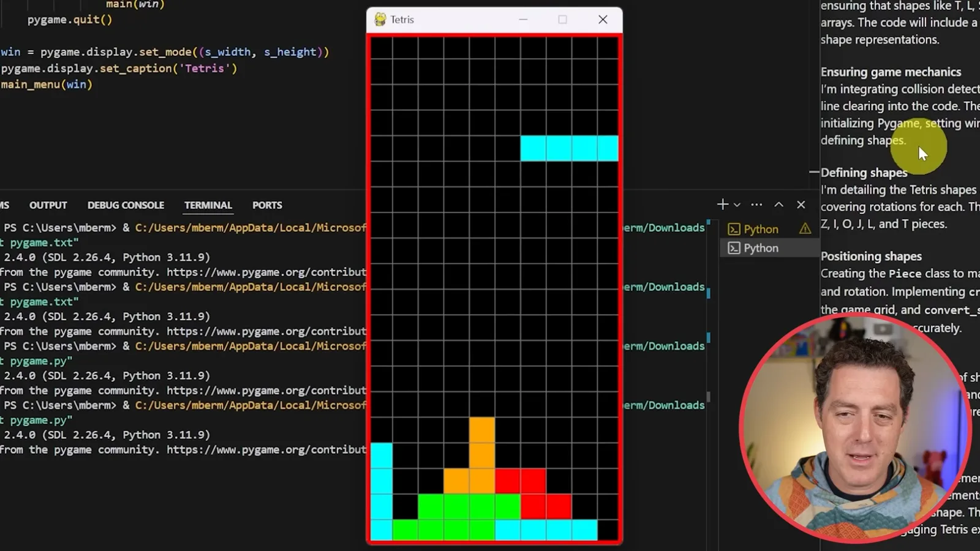Click the webcam overlay of the presenter
Screen dimensions: 980x551
[x=855, y=427]
